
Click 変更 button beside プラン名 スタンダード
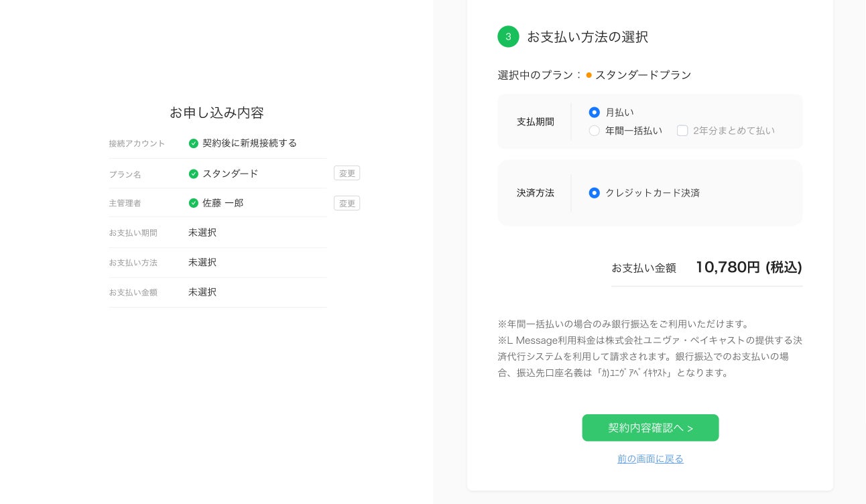coord(347,174)
